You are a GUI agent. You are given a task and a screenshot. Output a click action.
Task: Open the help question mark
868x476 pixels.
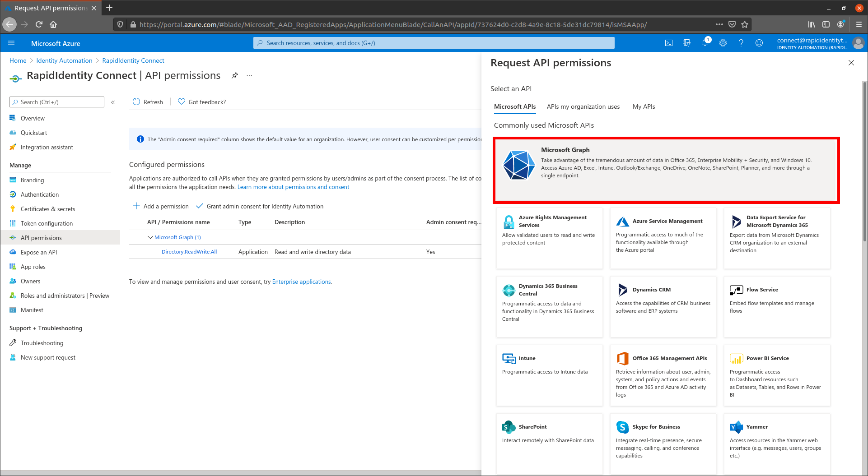pyautogui.click(x=741, y=43)
